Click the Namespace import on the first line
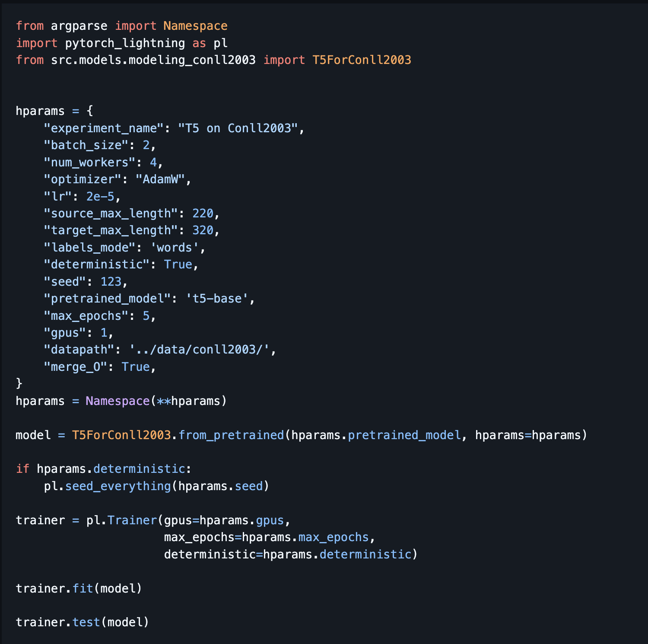Screen dimensions: 648x644 [195, 26]
